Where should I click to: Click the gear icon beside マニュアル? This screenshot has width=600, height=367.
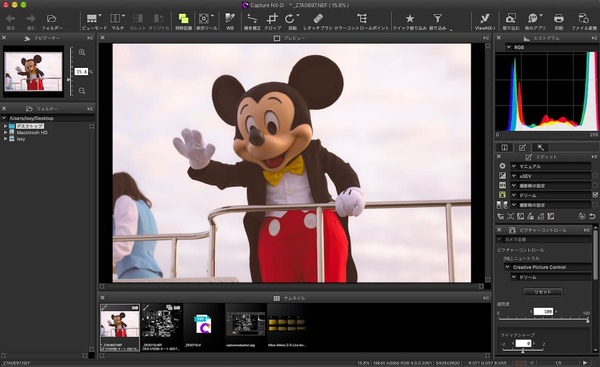(x=502, y=166)
